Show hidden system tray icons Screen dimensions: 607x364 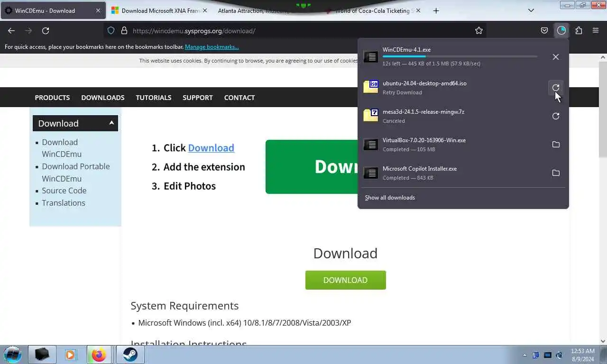click(524, 355)
